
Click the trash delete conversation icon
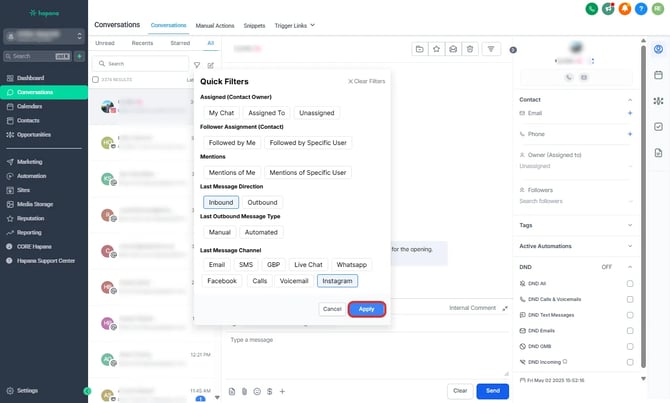pyautogui.click(x=470, y=48)
